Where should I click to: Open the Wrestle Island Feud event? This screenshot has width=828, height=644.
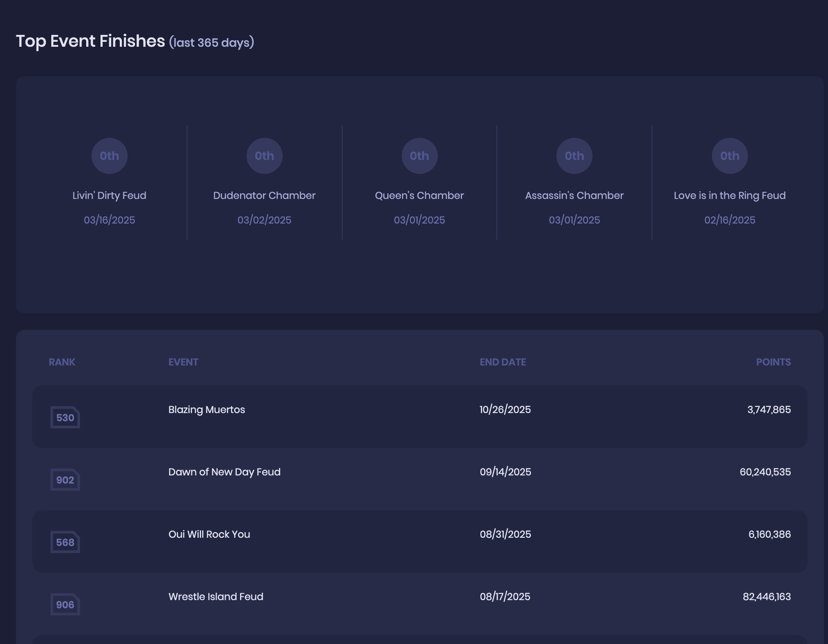216,596
